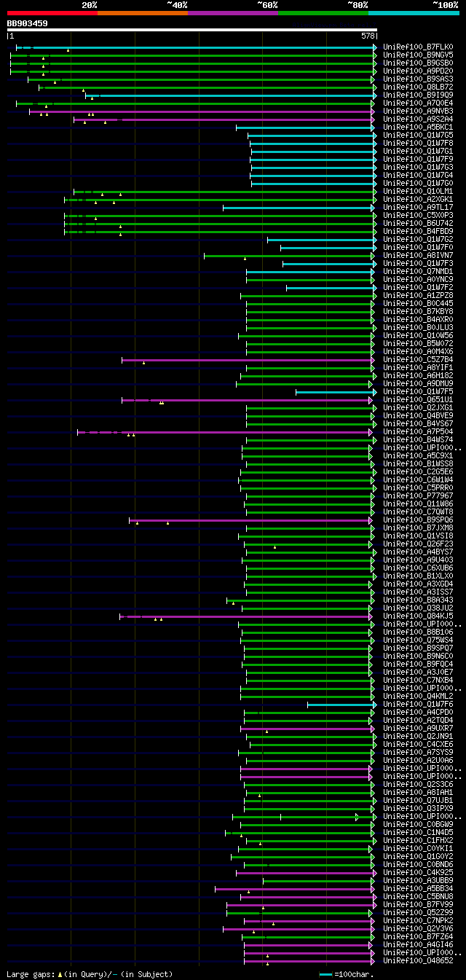The height and width of the screenshot is (980, 466).
Task: Click the Large gaps legend text
Action: [x=90, y=974]
